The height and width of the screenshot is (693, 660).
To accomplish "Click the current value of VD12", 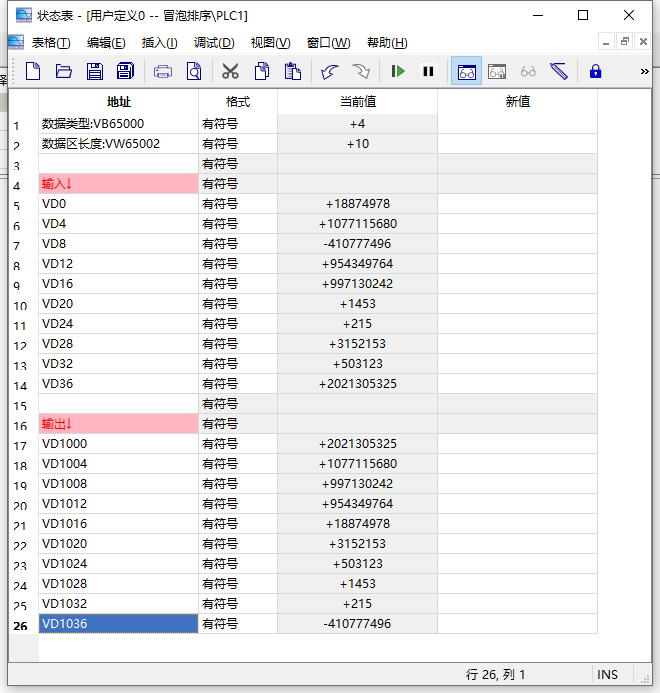I will click(x=358, y=264).
